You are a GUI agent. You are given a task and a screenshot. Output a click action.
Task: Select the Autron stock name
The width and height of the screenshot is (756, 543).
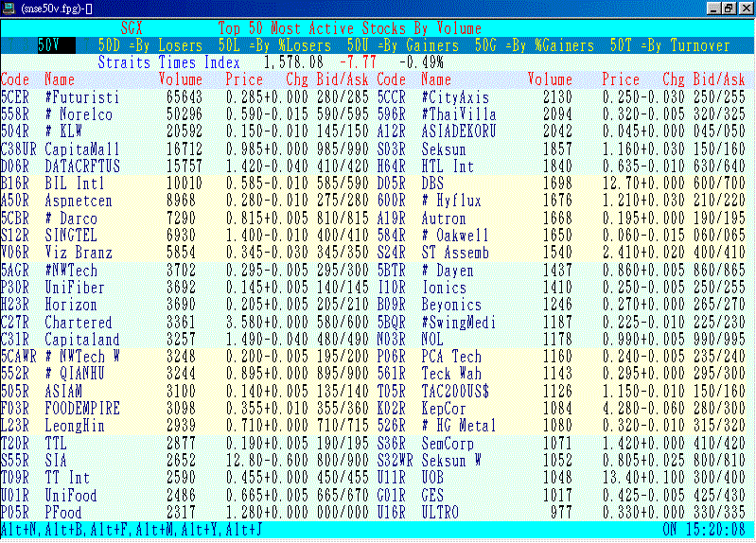[444, 219]
